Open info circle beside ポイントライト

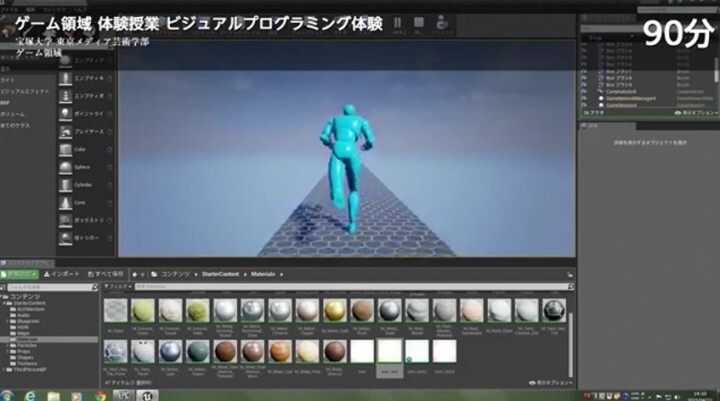pos(109,114)
